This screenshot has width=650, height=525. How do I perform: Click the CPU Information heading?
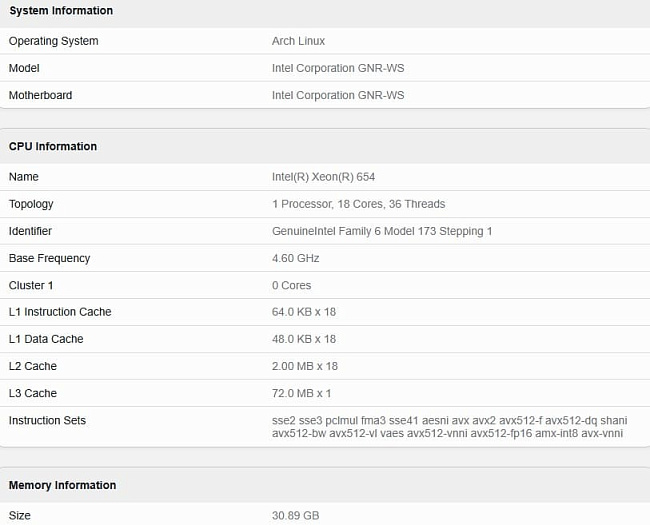click(x=53, y=146)
